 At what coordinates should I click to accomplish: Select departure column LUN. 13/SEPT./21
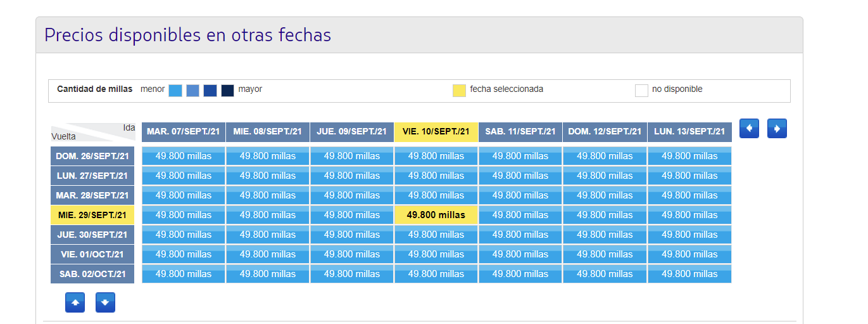click(689, 132)
